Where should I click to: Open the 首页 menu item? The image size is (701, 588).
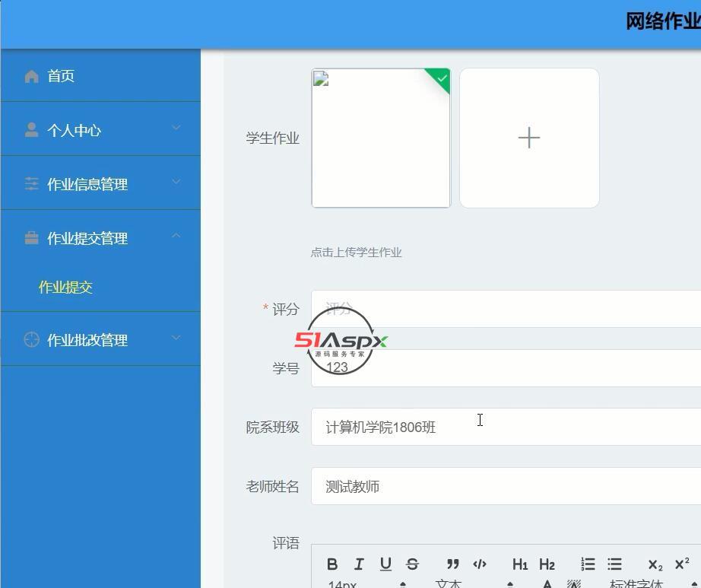(x=100, y=76)
